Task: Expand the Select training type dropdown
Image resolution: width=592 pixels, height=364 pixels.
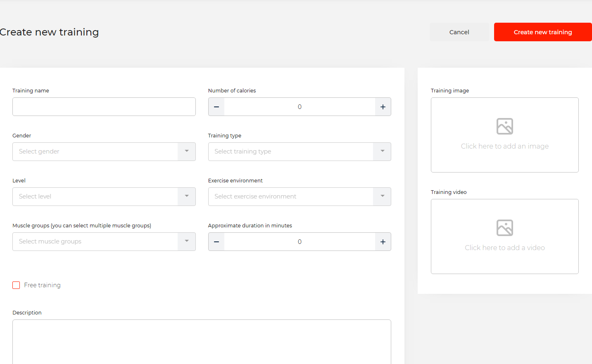Action: [x=299, y=151]
